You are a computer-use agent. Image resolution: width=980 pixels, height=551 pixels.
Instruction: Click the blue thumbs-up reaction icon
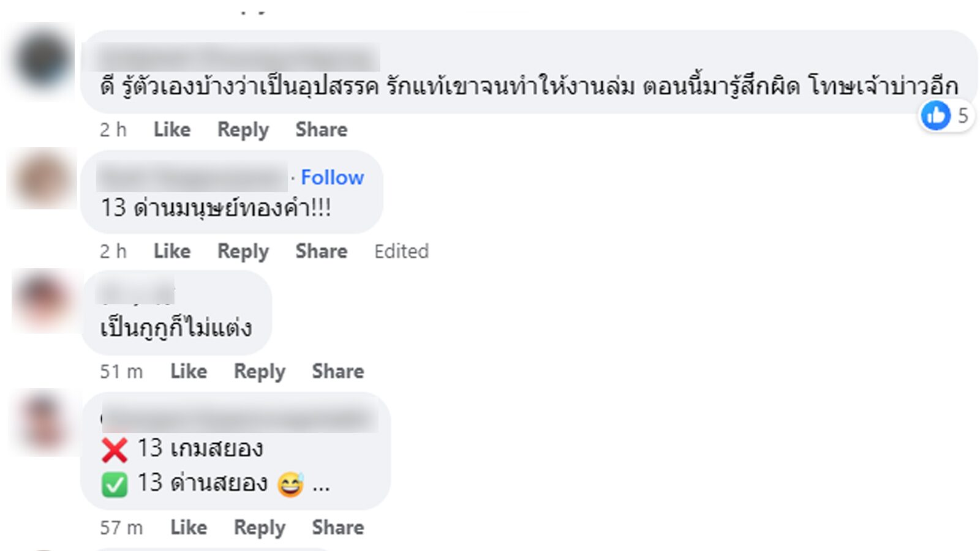point(936,115)
